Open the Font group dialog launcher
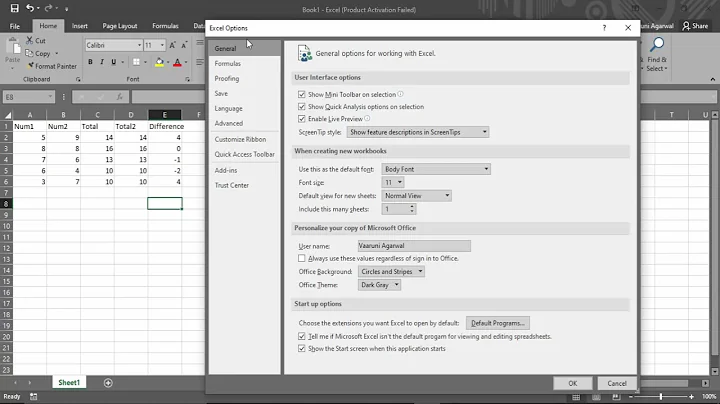Viewport: 720px width, 404px height. click(x=187, y=79)
